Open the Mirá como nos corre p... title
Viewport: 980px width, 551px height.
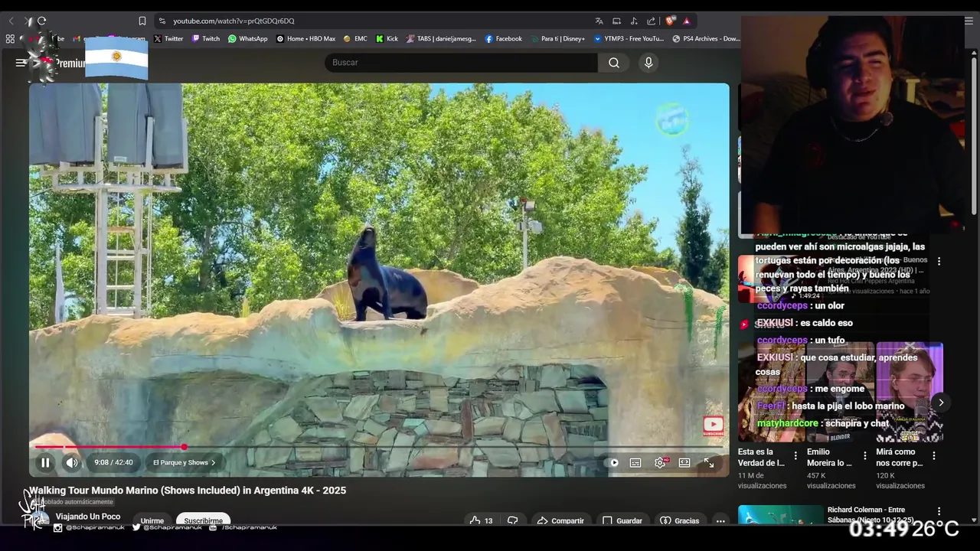pyautogui.click(x=900, y=458)
